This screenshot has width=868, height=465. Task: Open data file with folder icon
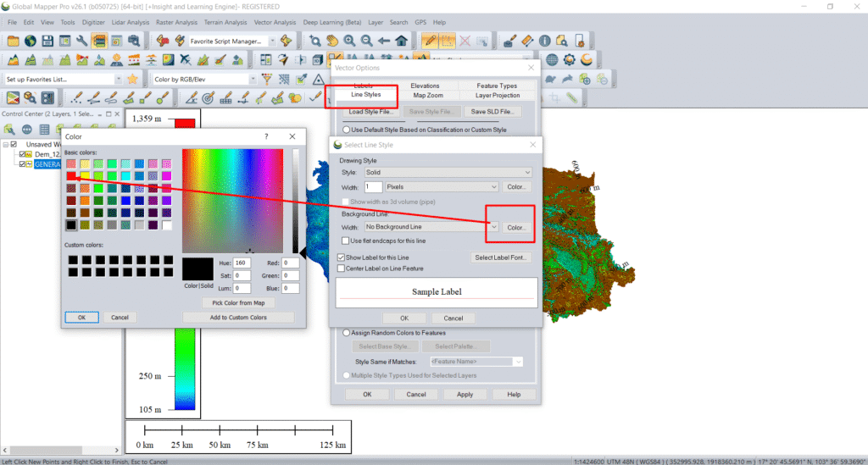[13, 41]
